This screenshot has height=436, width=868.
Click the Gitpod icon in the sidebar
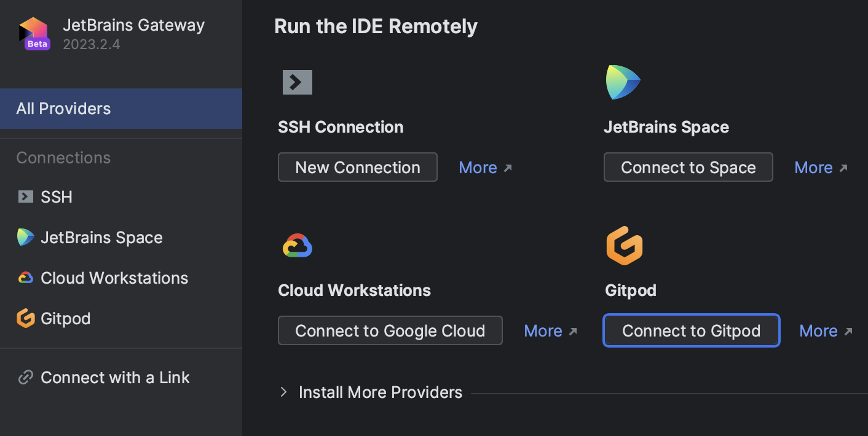[x=25, y=318]
